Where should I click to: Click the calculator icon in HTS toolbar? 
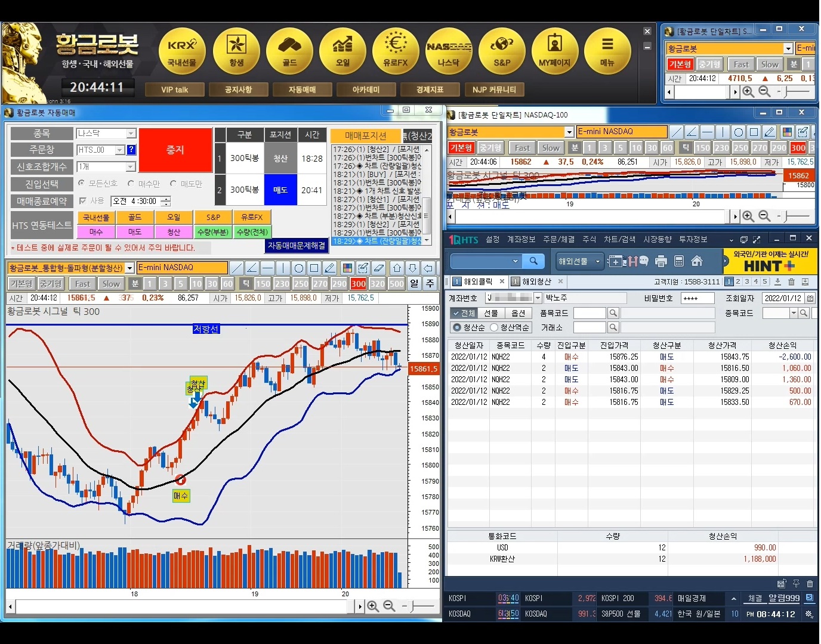tap(679, 261)
